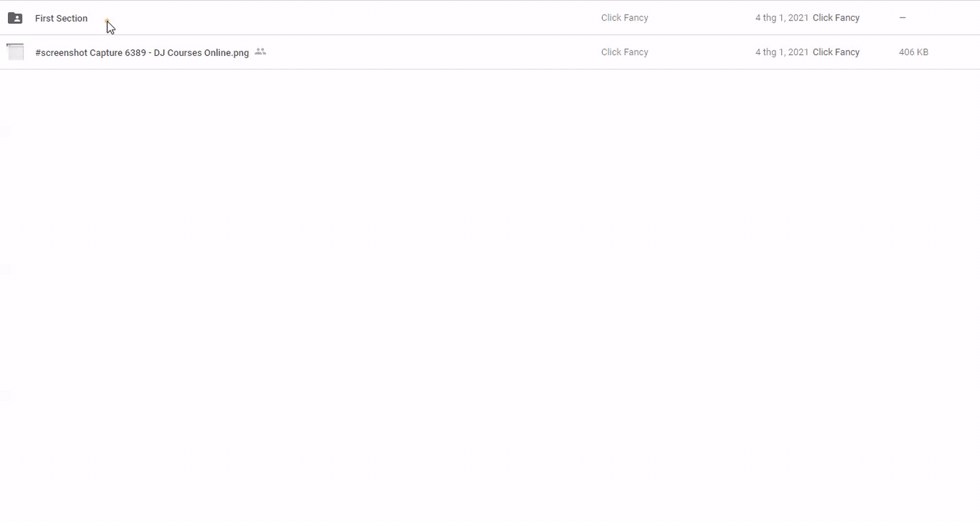Click the owner Click Fancy in PNG file row
980x522 pixels.
tap(625, 52)
